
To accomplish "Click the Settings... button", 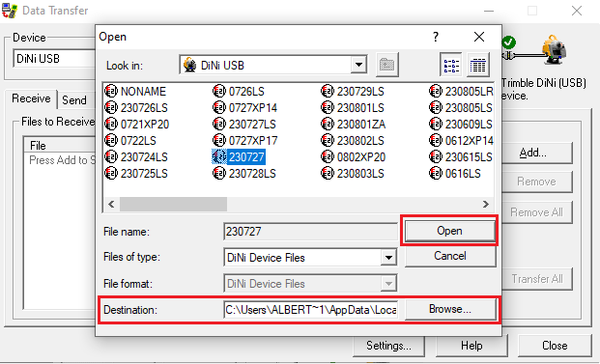I will (x=388, y=346).
